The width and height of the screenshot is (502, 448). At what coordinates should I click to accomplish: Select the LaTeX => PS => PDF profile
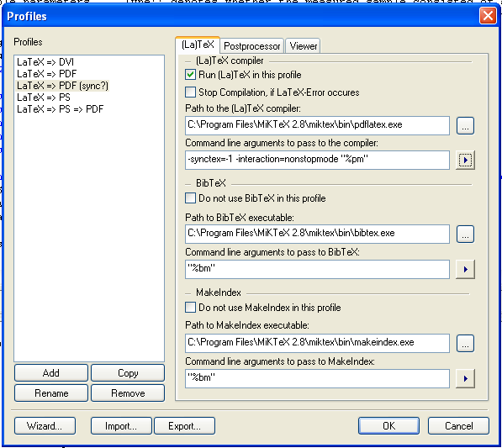61,109
